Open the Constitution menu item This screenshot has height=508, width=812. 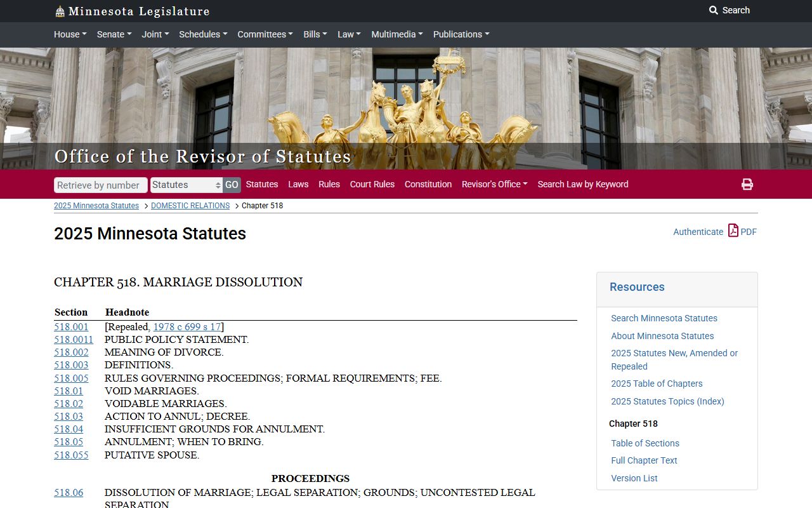tap(428, 184)
